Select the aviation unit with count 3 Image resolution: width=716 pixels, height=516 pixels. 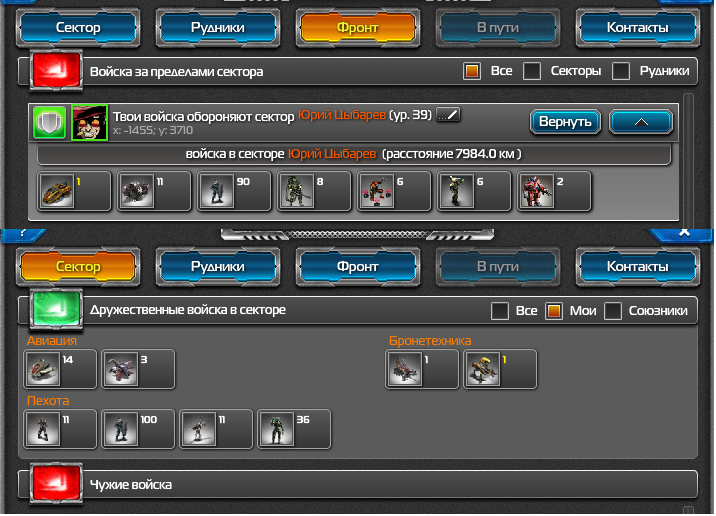pos(138,369)
